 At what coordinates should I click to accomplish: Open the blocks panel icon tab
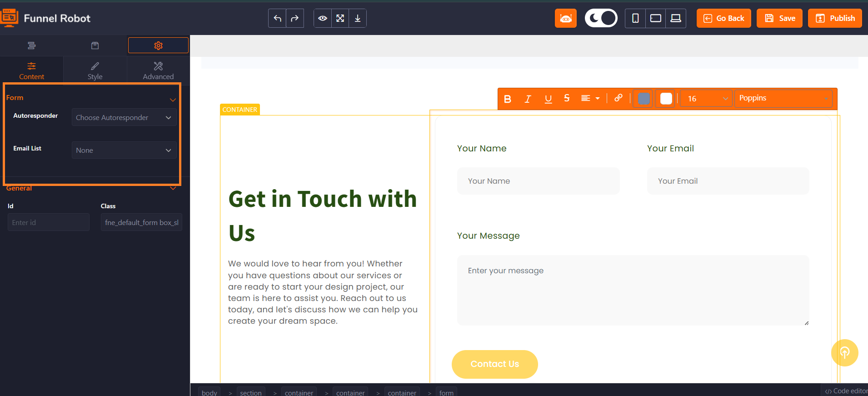[x=95, y=45]
